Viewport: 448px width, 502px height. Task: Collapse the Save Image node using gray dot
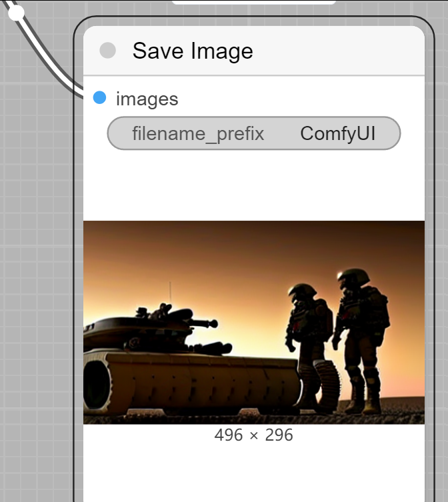tap(107, 51)
